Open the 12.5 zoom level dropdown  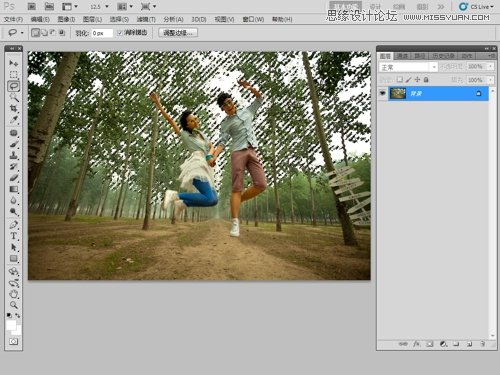[x=107, y=6]
